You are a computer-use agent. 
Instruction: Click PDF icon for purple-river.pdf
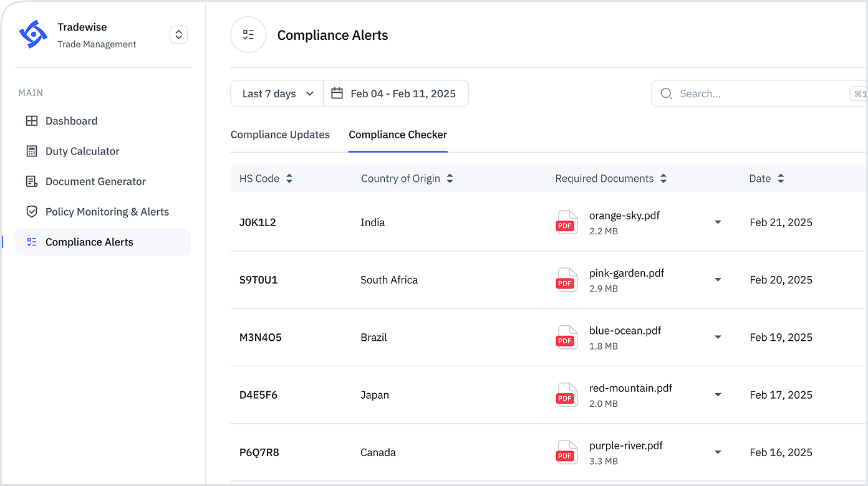click(566, 453)
